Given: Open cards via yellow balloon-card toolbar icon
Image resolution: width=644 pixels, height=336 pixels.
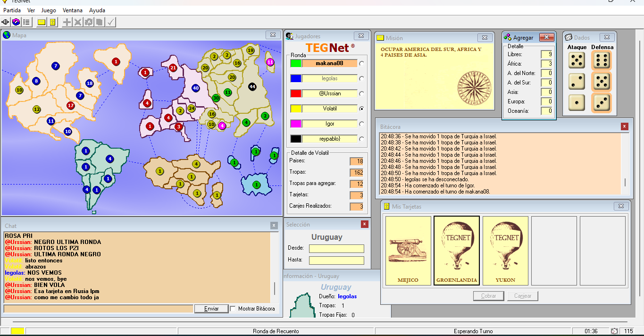Looking at the screenshot, I should (52, 22).
